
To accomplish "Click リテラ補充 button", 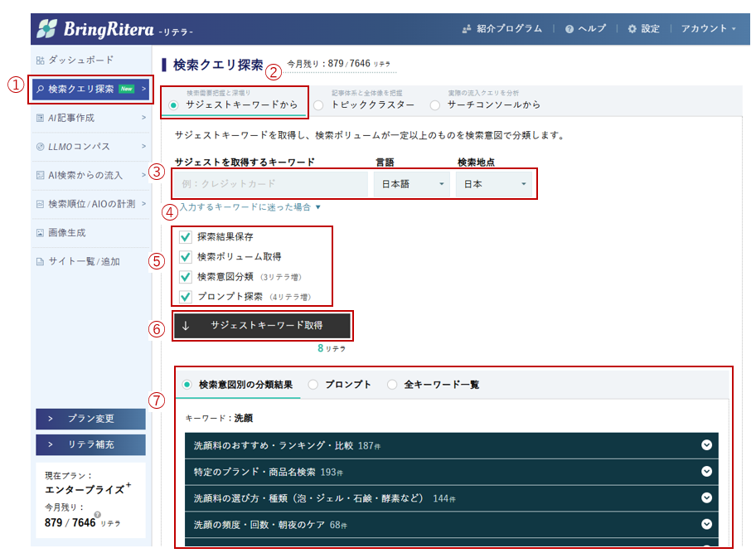I will pyautogui.click(x=90, y=444).
